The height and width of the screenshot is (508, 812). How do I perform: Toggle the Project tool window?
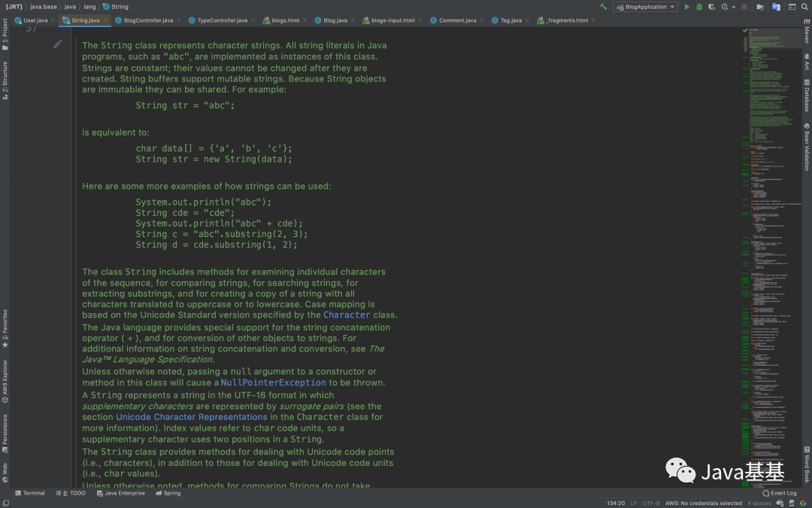point(5,34)
